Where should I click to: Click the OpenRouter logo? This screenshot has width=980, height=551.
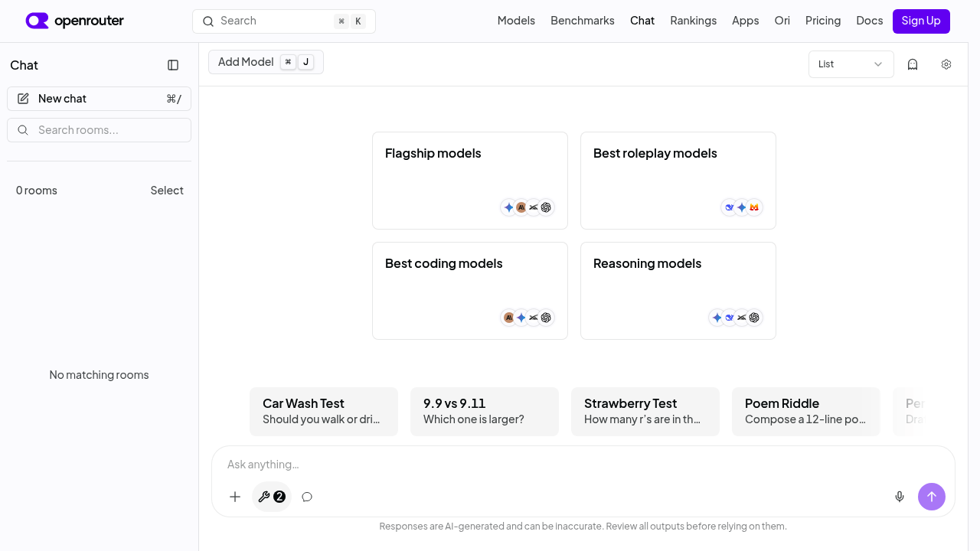[74, 21]
